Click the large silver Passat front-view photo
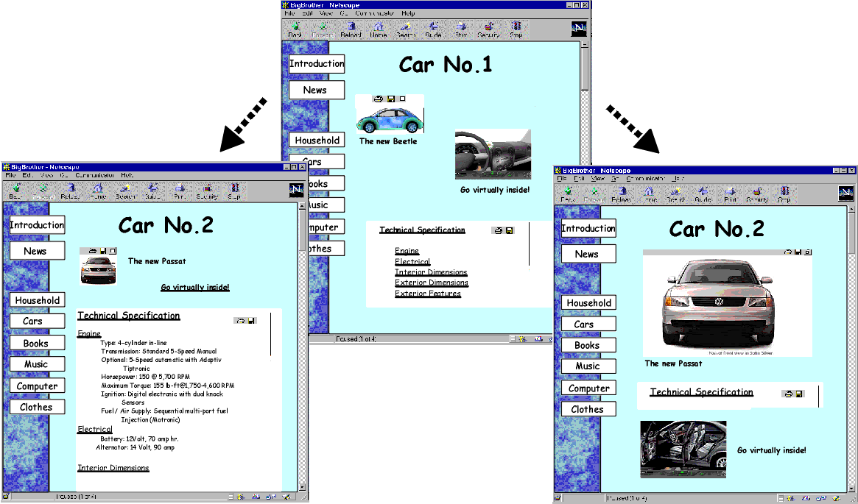Viewport: 858px width, 504px height. coord(727,306)
